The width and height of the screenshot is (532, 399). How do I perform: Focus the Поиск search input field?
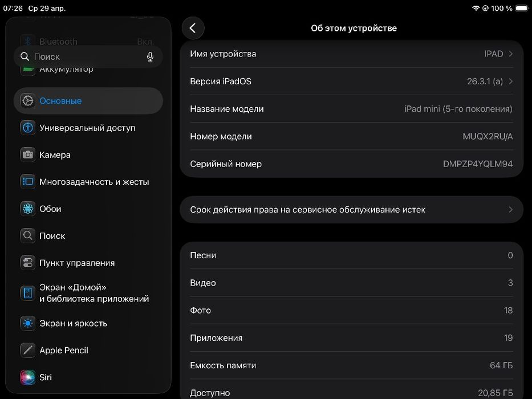[88, 56]
